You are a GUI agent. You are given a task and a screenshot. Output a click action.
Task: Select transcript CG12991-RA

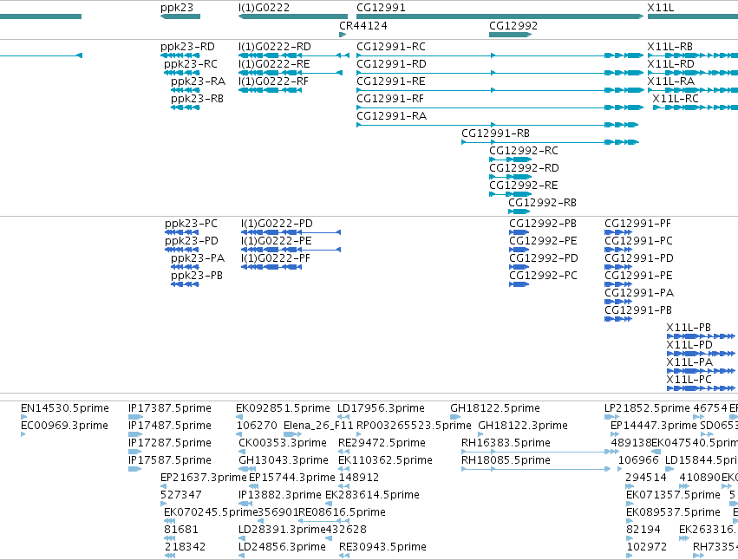[392, 116]
